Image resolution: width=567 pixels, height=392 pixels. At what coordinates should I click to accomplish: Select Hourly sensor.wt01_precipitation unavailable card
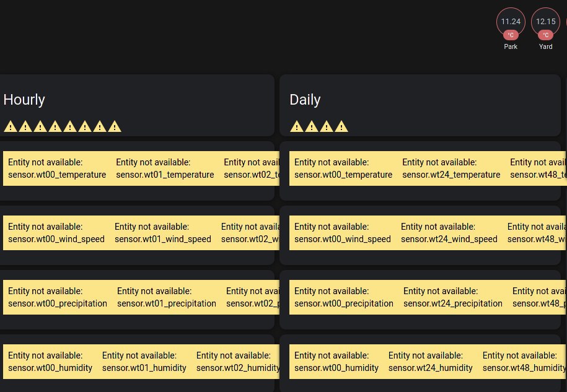[x=167, y=297]
